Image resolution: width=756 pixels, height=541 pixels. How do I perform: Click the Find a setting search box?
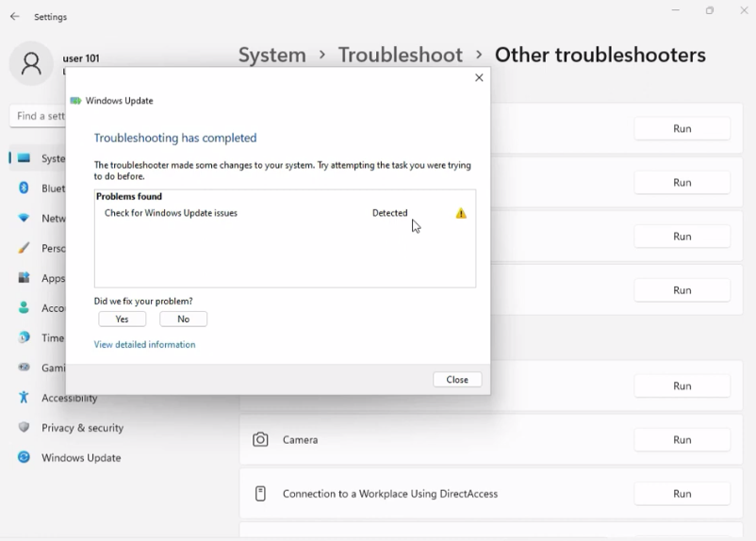(38, 116)
